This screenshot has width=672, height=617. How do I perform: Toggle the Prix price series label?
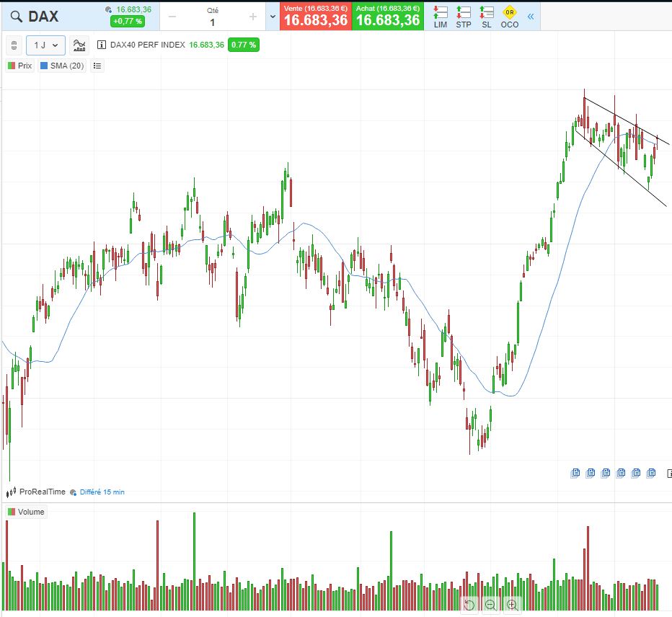pos(20,66)
